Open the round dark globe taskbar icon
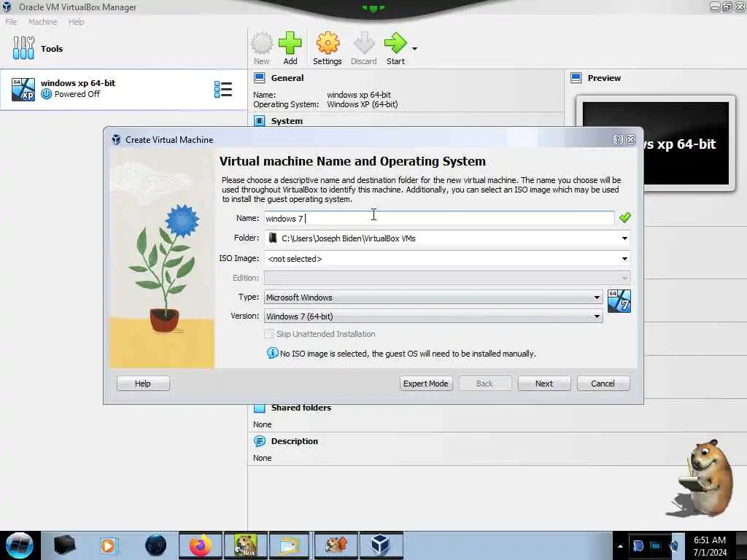This screenshot has height=560, width=747. (x=156, y=545)
